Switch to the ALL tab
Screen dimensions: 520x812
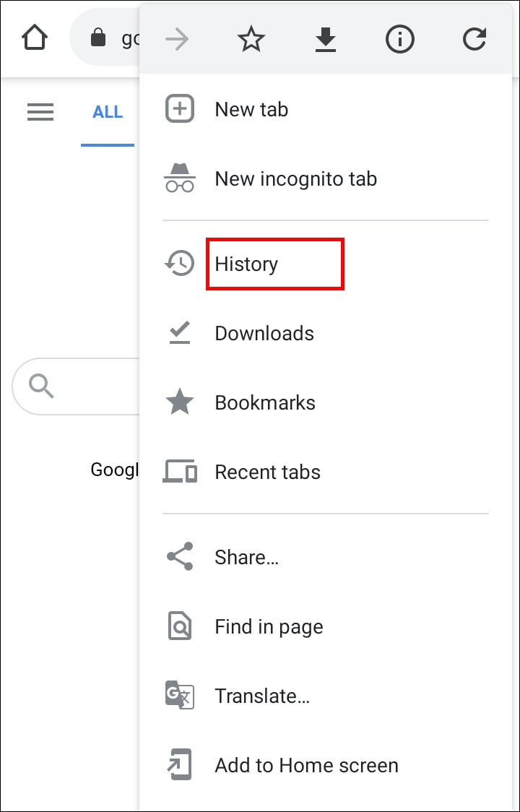pyautogui.click(x=108, y=112)
